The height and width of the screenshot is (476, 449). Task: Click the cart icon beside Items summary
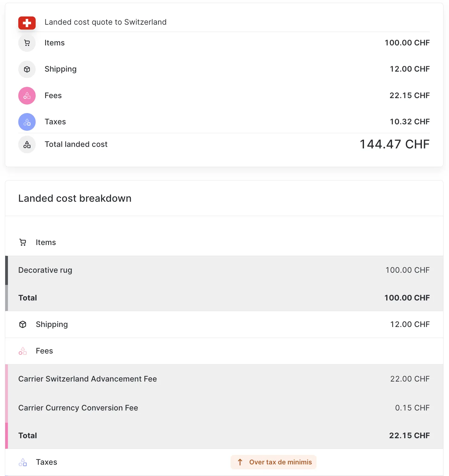(27, 43)
